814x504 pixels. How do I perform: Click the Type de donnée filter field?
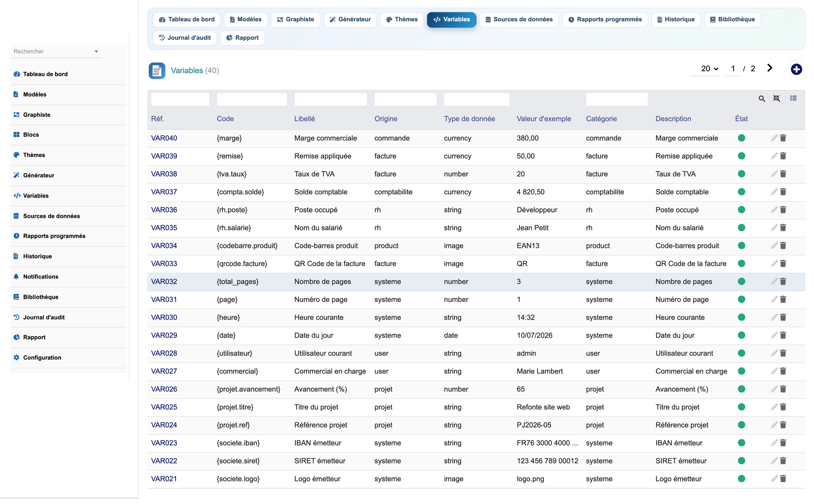coord(476,100)
